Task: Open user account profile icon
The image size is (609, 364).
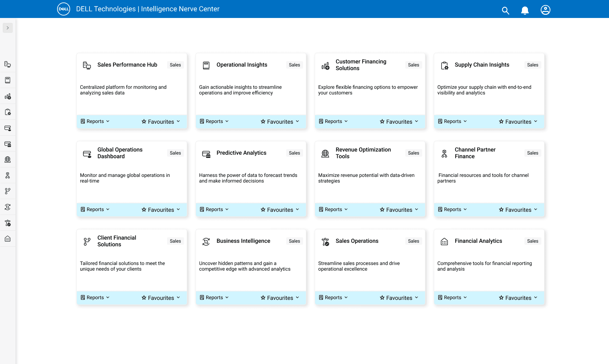Action: pyautogui.click(x=546, y=10)
